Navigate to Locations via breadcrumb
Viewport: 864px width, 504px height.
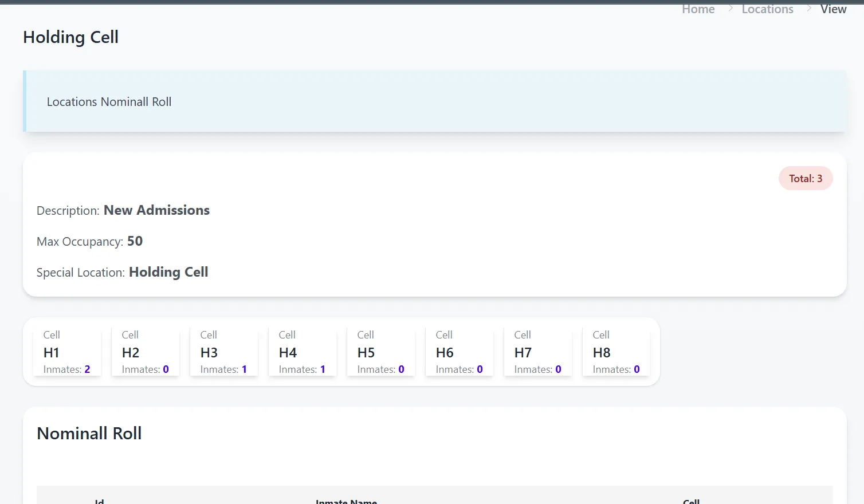click(767, 9)
